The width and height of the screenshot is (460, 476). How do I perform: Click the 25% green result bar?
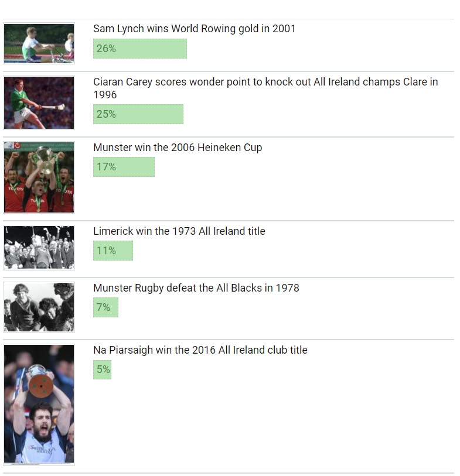[x=138, y=114]
